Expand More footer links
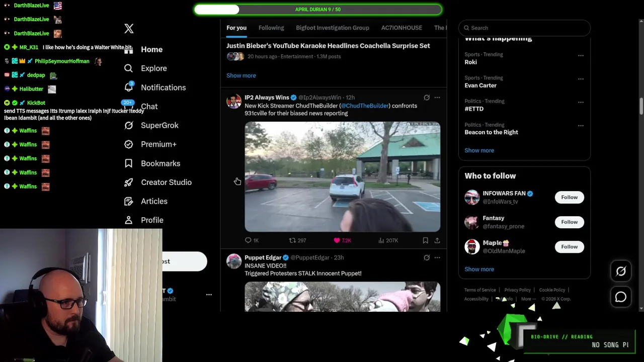The height and width of the screenshot is (362, 644). (x=528, y=299)
